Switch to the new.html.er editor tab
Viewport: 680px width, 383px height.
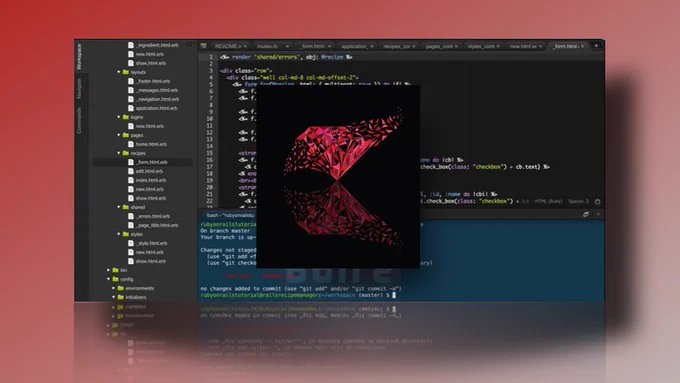click(x=523, y=46)
